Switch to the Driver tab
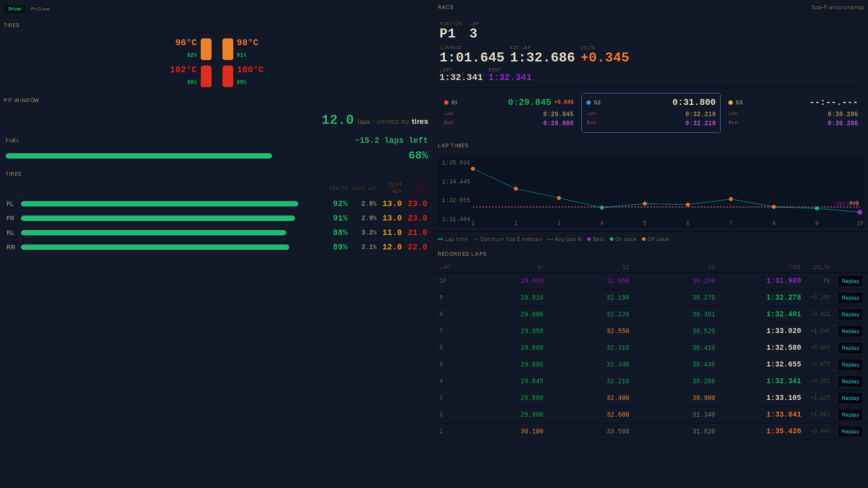Screen dimensions: 868x488 pyautogui.click(x=14, y=9)
